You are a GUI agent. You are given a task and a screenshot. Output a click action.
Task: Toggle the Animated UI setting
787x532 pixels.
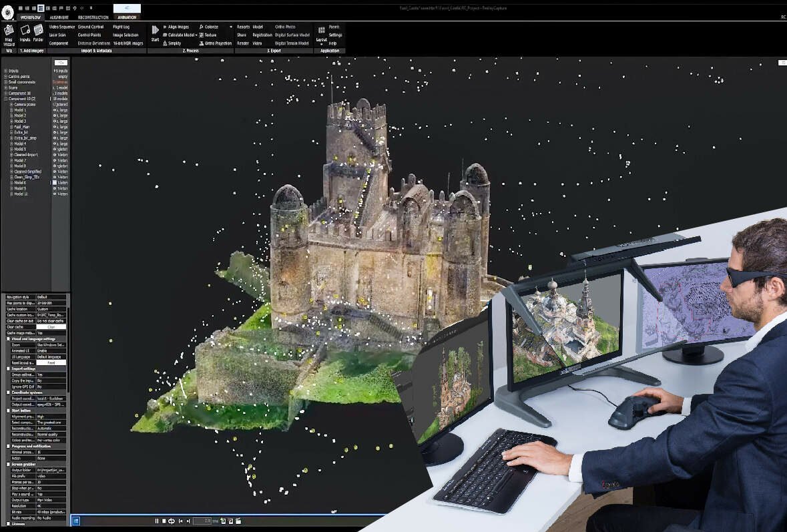coord(48,350)
